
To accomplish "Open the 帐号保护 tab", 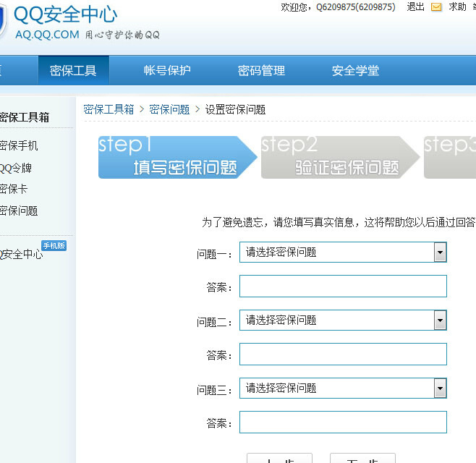I will [x=167, y=70].
